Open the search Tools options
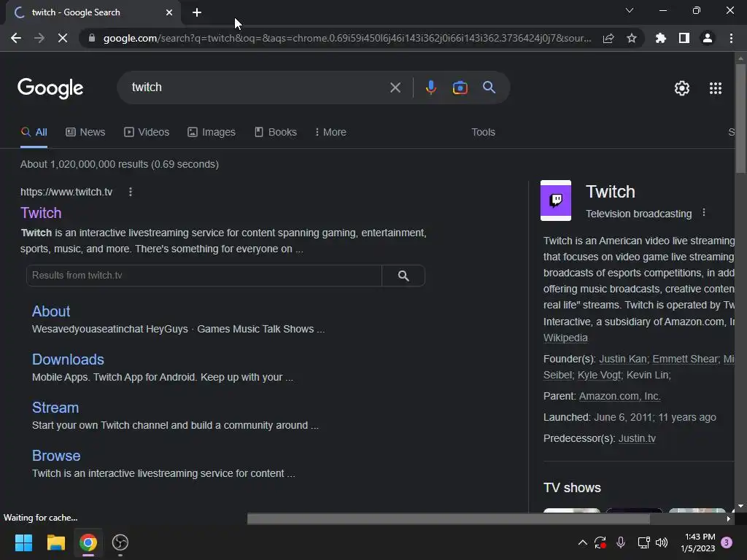The width and height of the screenshot is (747, 560). [483, 133]
